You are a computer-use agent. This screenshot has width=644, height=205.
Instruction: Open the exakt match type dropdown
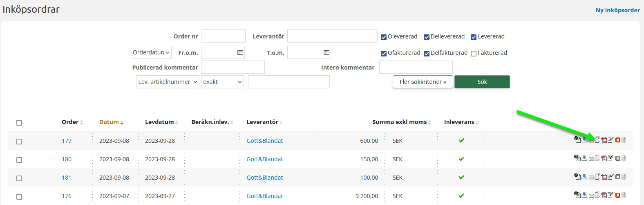coord(222,82)
